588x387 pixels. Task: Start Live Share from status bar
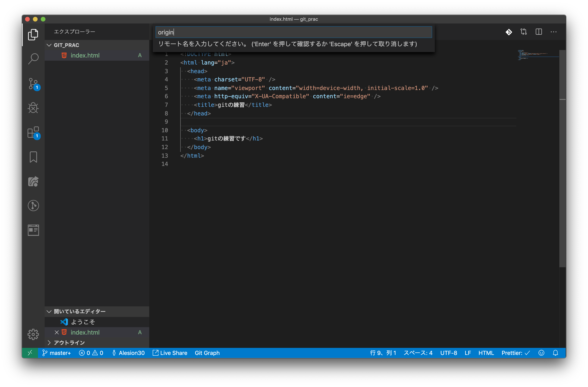(170, 353)
